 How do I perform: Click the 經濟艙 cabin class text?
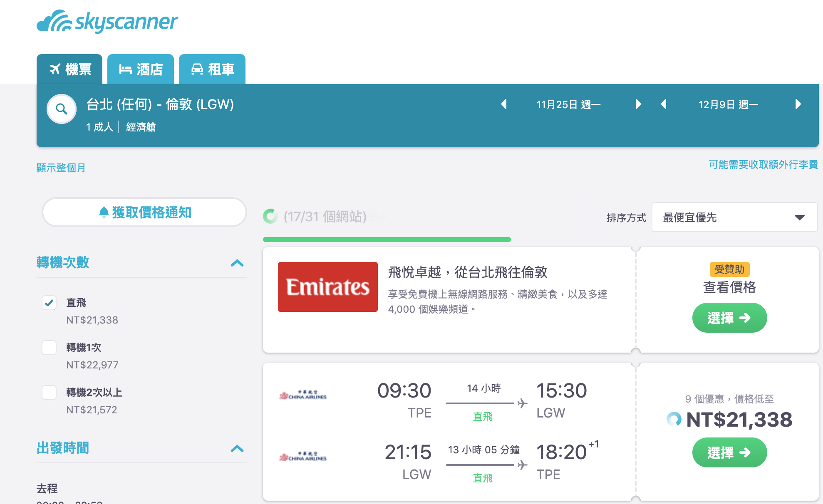point(141,127)
